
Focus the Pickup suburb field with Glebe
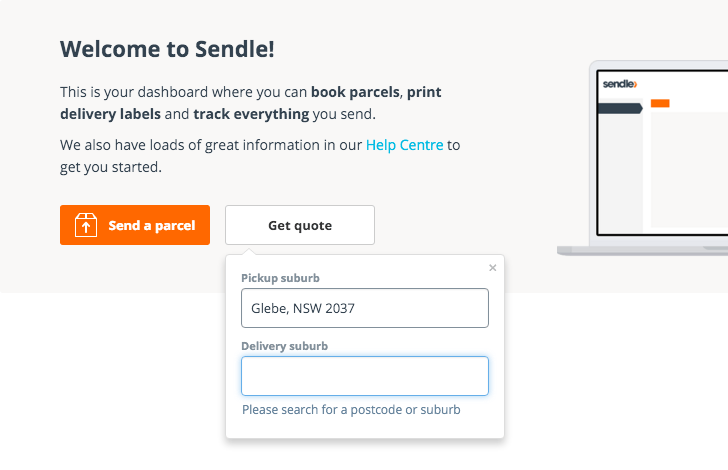pyautogui.click(x=365, y=308)
